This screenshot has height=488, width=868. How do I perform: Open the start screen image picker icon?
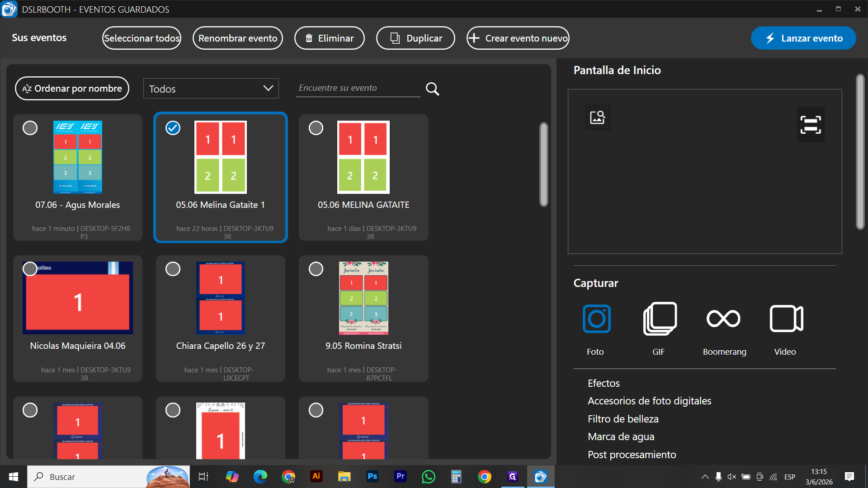pos(598,117)
